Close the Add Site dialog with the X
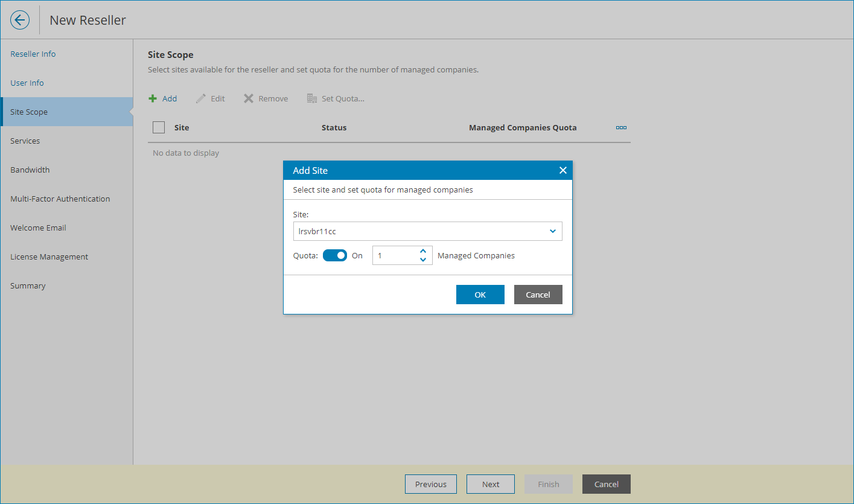854x504 pixels. pyautogui.click(x=562, y=170)
